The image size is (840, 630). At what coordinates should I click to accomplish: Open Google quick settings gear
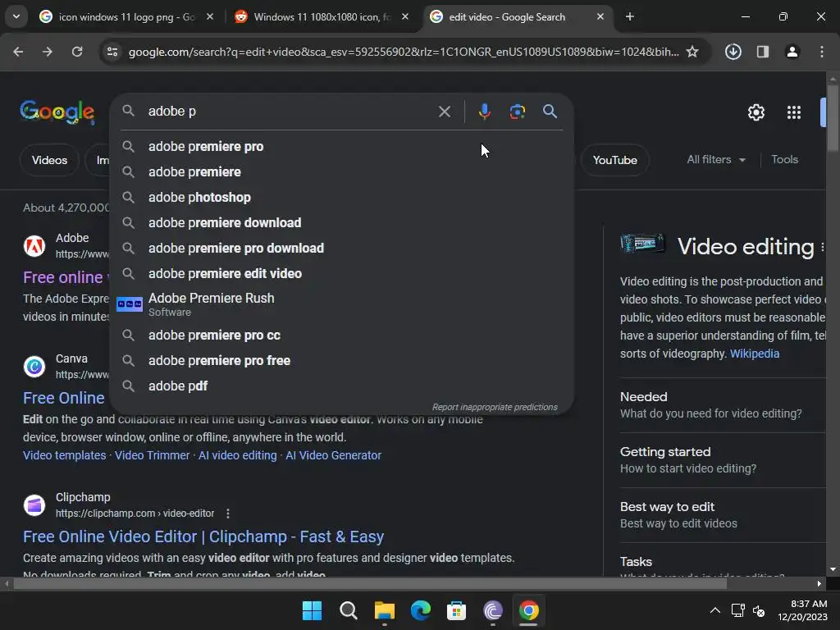click(756, 112)
